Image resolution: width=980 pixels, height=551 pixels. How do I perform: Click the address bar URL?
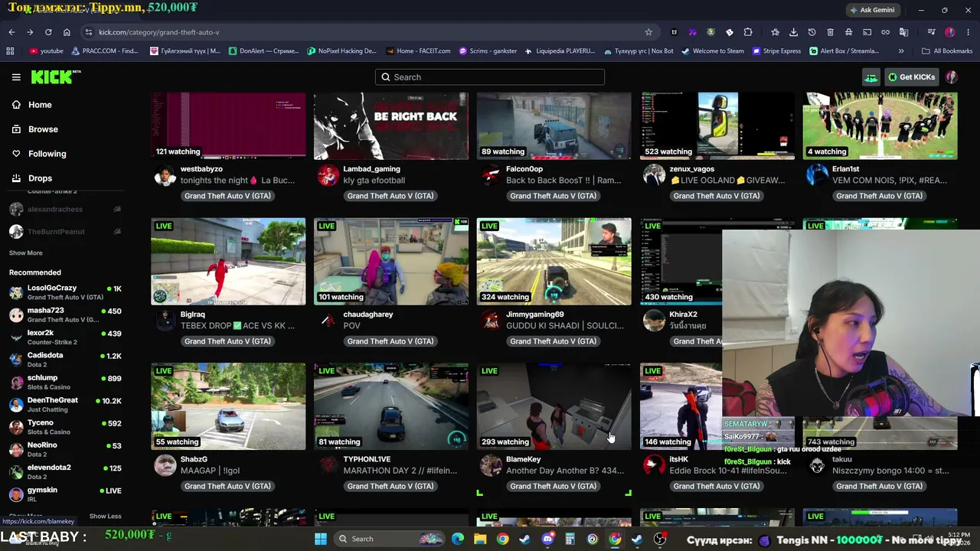pos(158,32)
